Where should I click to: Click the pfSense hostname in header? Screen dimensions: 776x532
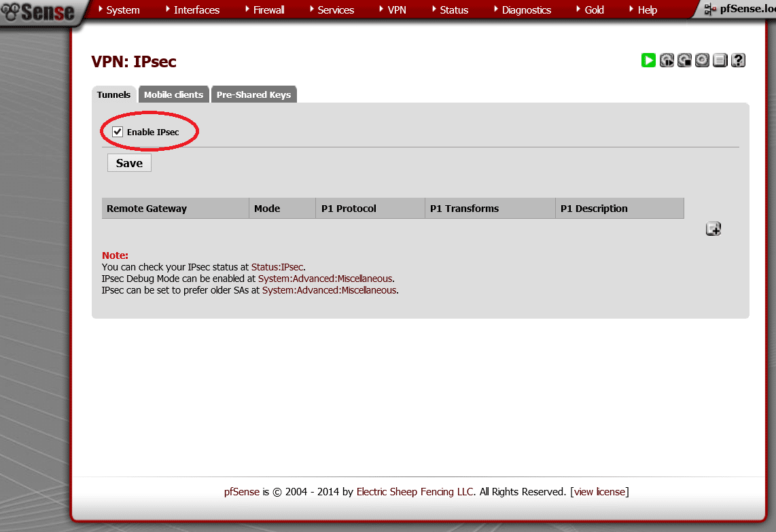click(x=747, y=9)
